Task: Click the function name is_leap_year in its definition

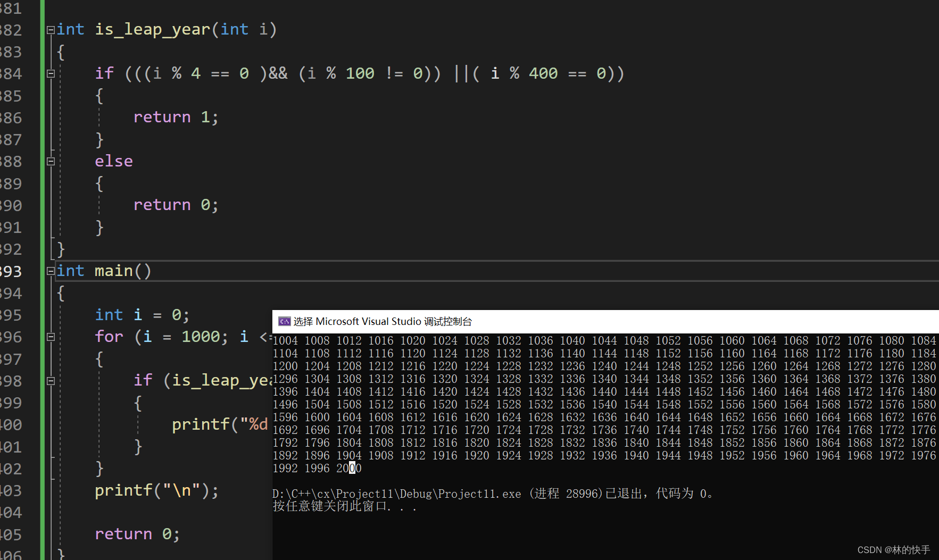Action: pyautogui.click(x=152, y=29)
